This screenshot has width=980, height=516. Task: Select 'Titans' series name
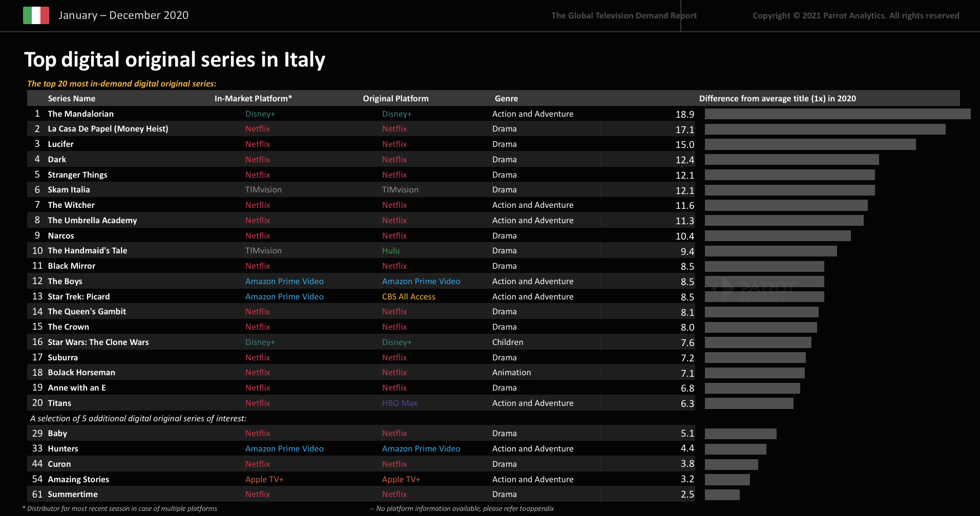[x=59, y=403]
